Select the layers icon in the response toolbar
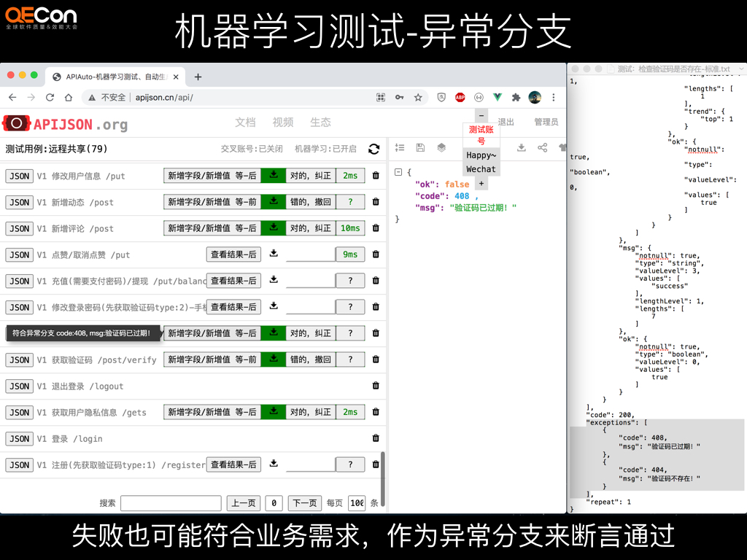Image resolution: width=747 pixels, height=560 pixels. 441,147
